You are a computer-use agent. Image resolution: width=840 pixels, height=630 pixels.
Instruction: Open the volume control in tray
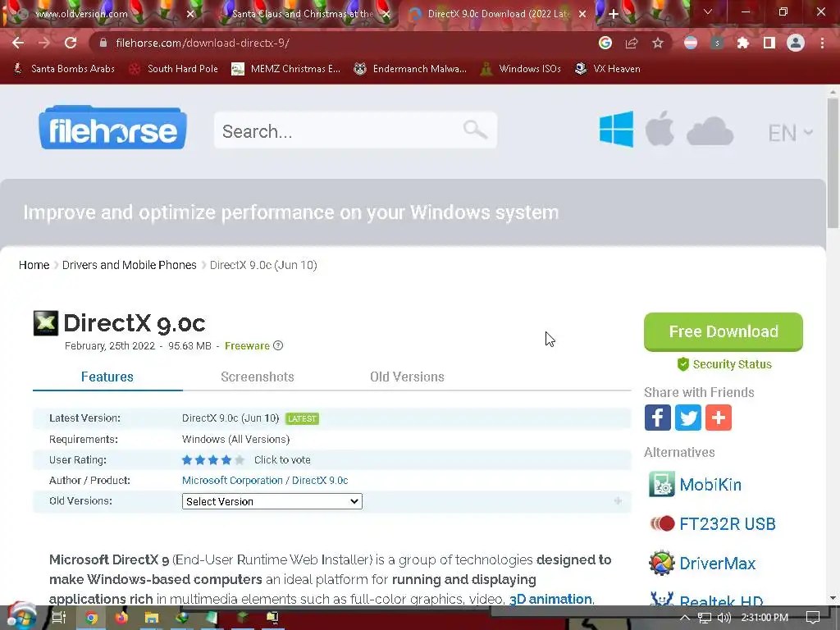(x=724, y=618)
